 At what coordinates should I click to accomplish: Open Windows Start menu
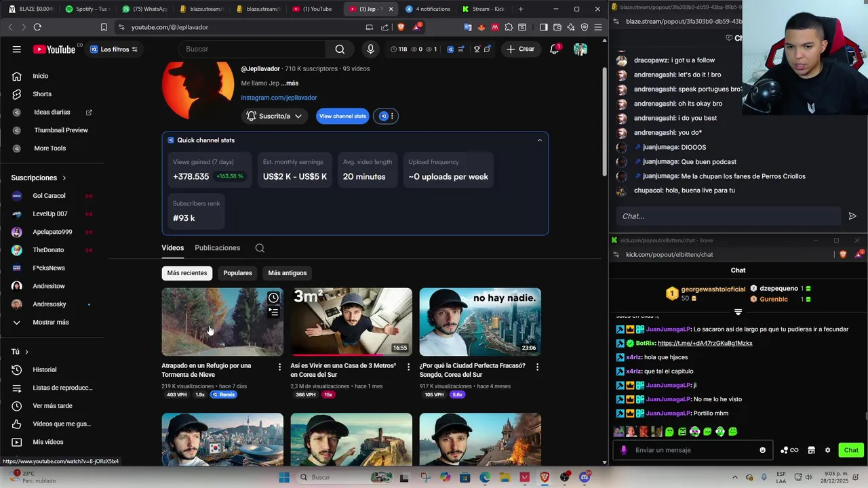pyautogui.click(x=284, y=477)
